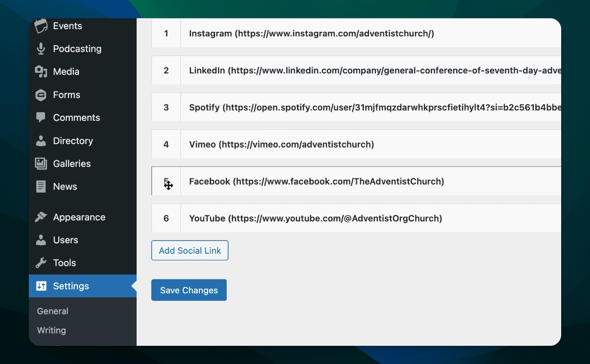
Task: Click the News document icon
Action: (x=40, y=187)
